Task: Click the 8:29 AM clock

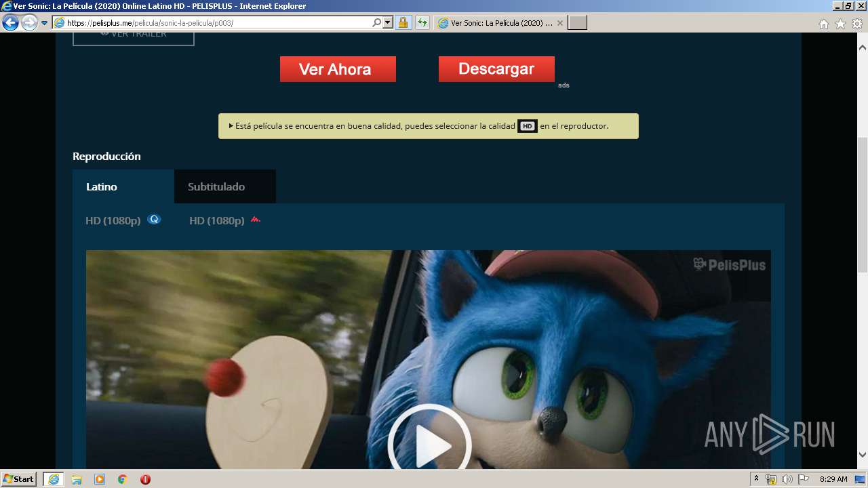Action: pos(833,479)
